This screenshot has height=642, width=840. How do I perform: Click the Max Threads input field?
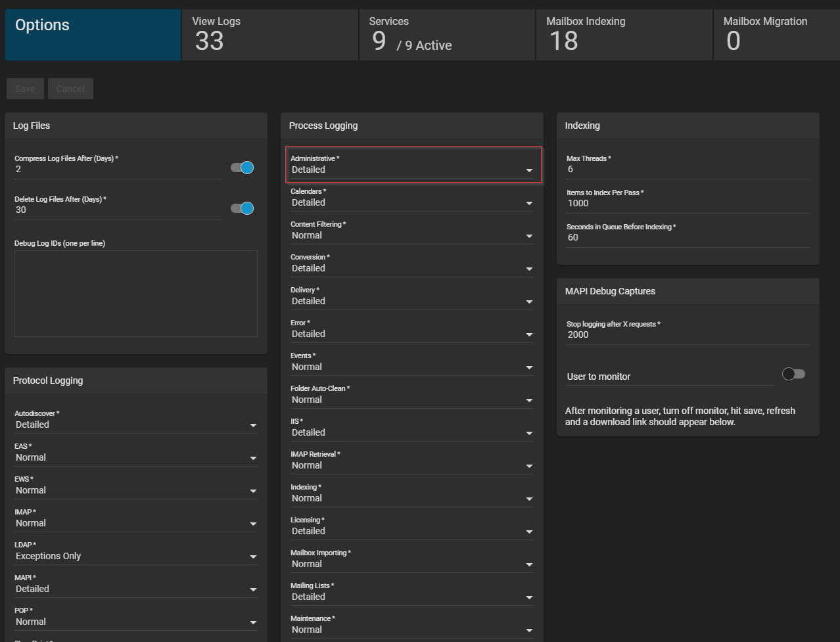[x=688, y=170]
